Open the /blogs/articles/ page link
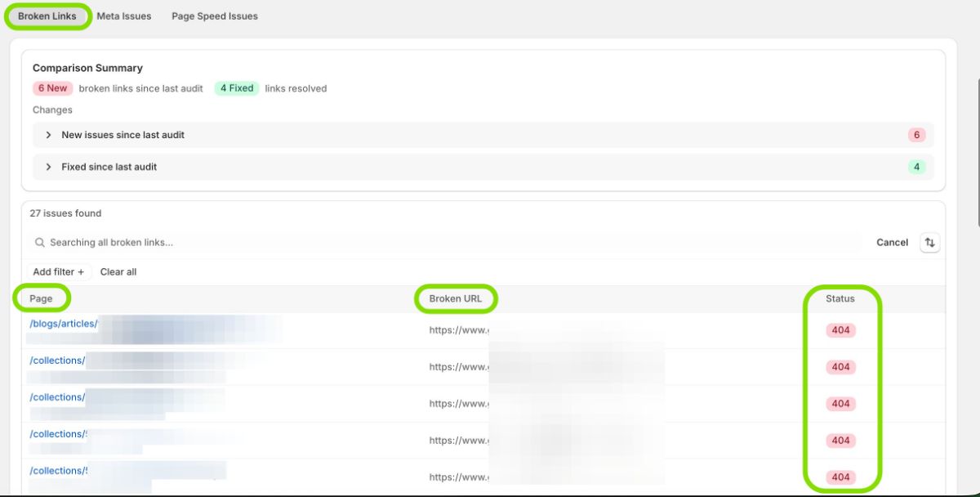 64,324
